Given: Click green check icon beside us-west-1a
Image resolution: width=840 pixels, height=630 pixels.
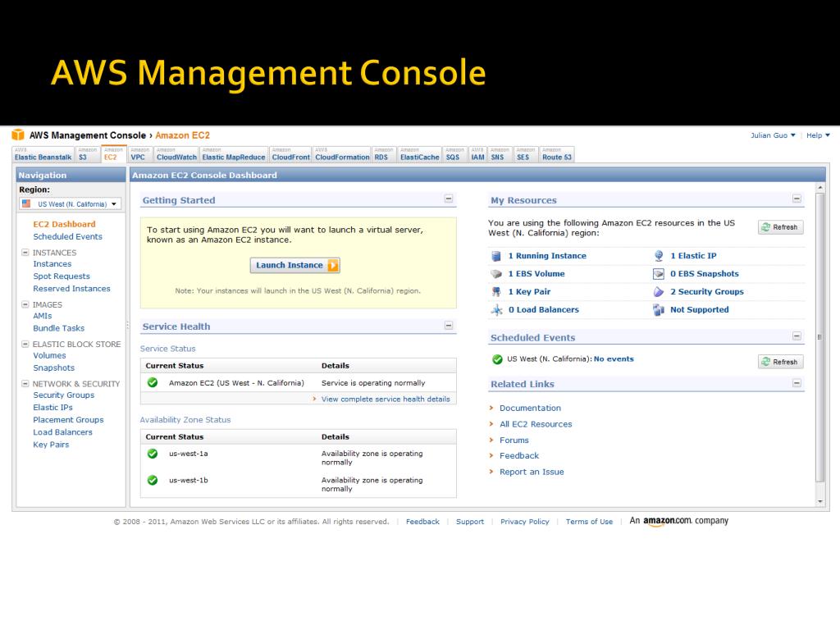Looking at the screenshot, I should click(153, 454).
